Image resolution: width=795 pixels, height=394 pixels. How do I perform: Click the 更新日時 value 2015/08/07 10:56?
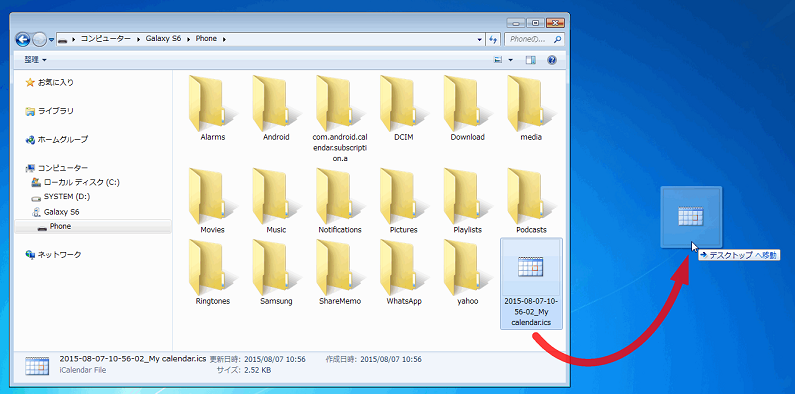coord(275,359)
